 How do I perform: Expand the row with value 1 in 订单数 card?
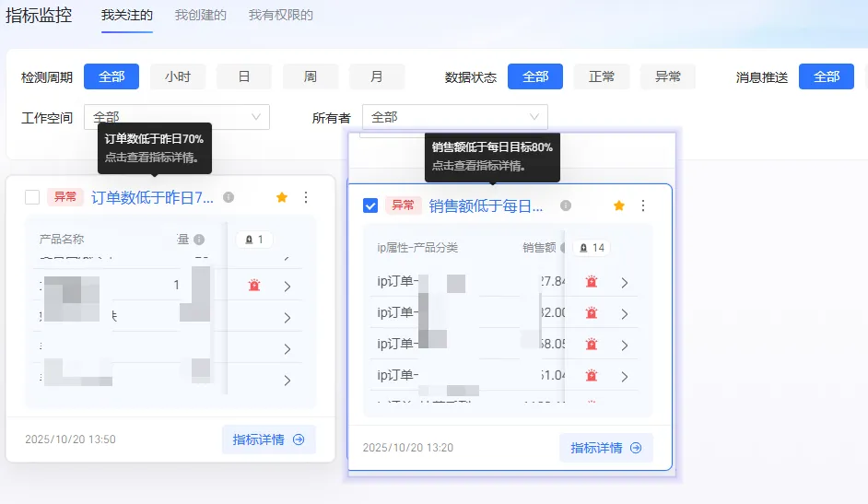tap(287, 286)
